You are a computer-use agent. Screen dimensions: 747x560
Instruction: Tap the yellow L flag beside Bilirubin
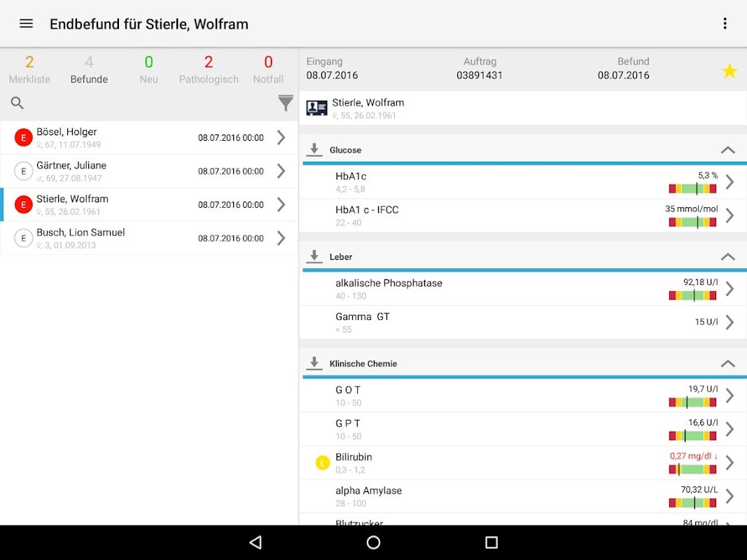point(323,463)
